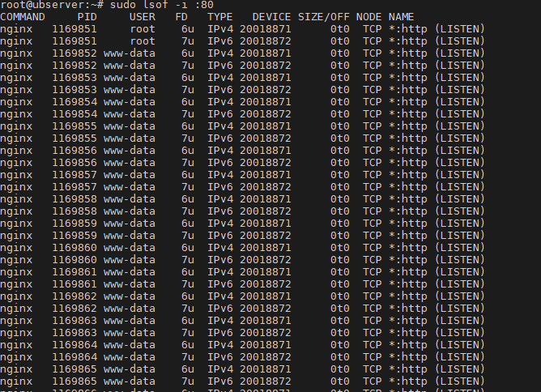This screenshot has height=392, width=541.
Task: Select 'nginx' in PID 1169860 7u row
Action: 16,260
